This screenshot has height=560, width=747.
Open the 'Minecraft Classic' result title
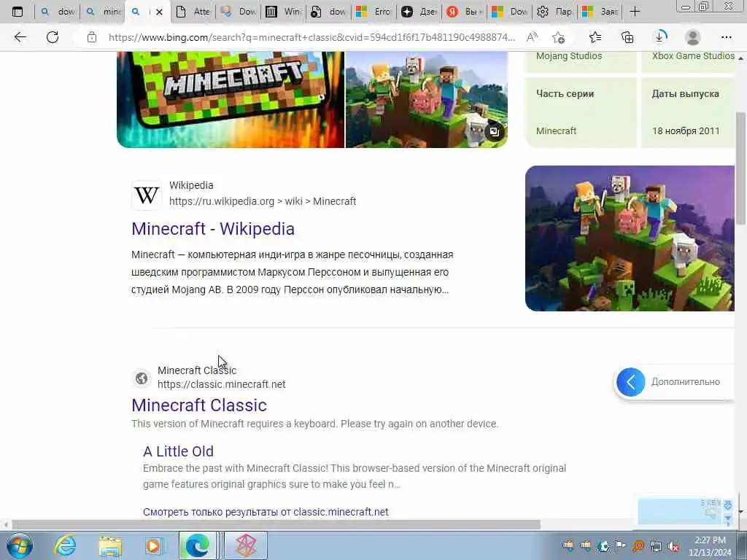point(199,405)
